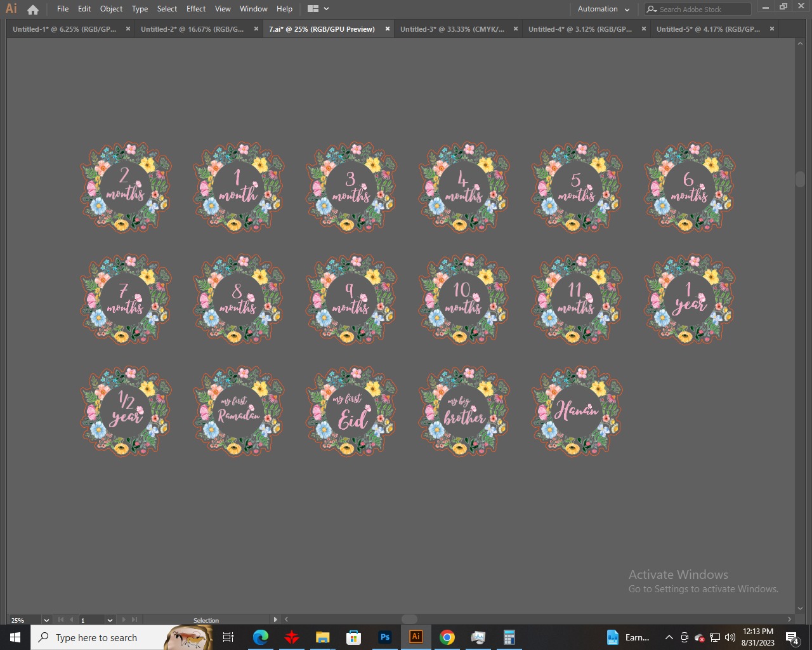This screenshot has height=650, width=812.
Task: Switch to the Untitled-3 CMYK document tab
Action: 452,29
